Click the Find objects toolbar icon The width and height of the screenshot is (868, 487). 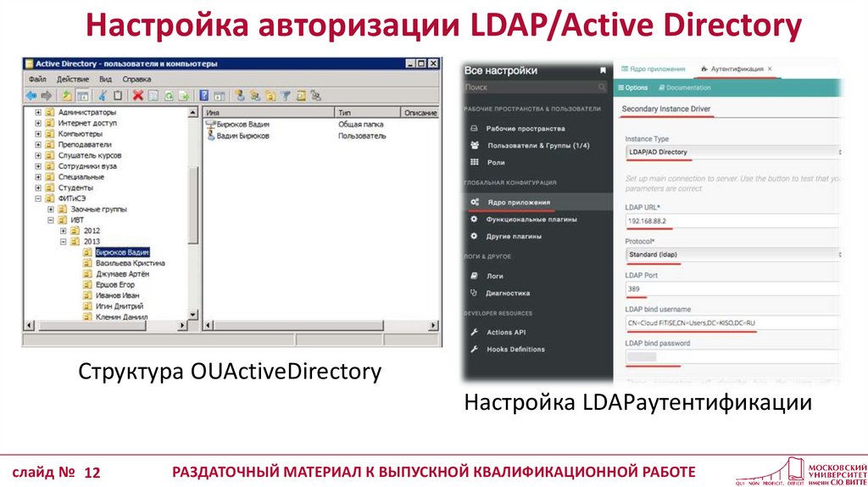pos(301,96)
